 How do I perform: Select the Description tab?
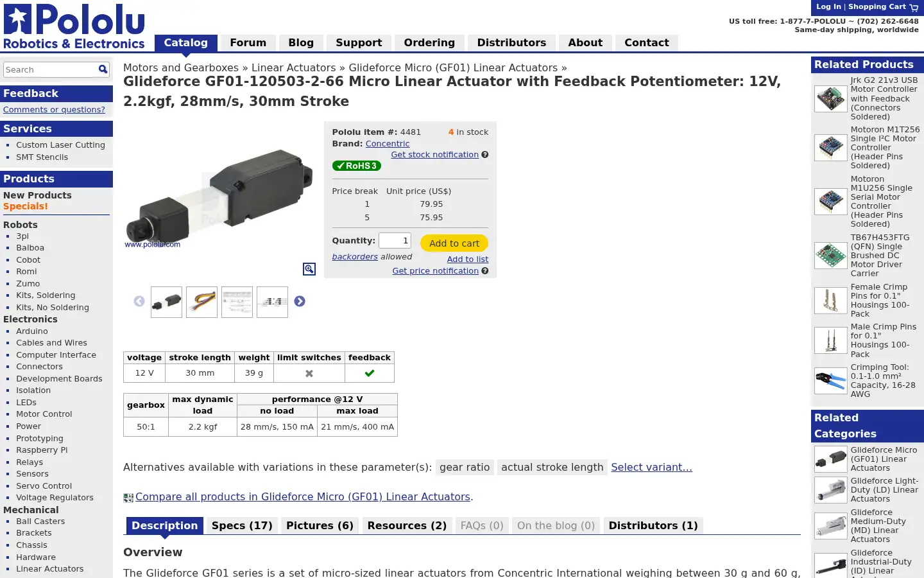[x=165, y=525]
